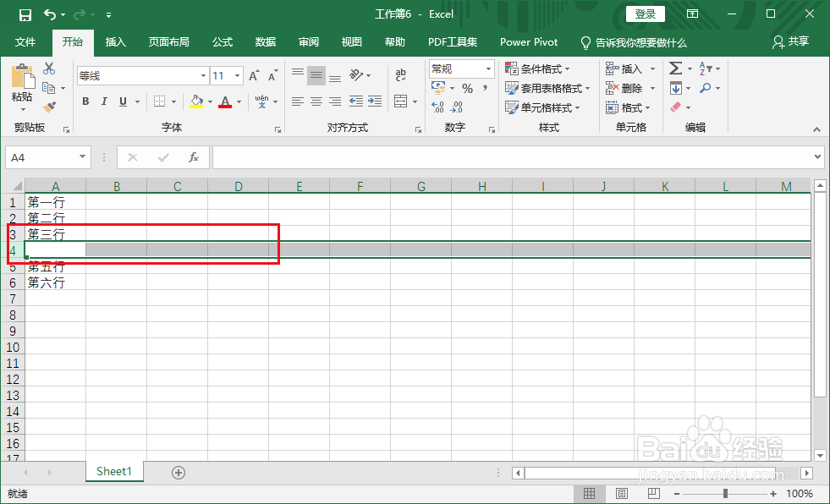Switch to the Power Pivot tab

tap(529, 42)
